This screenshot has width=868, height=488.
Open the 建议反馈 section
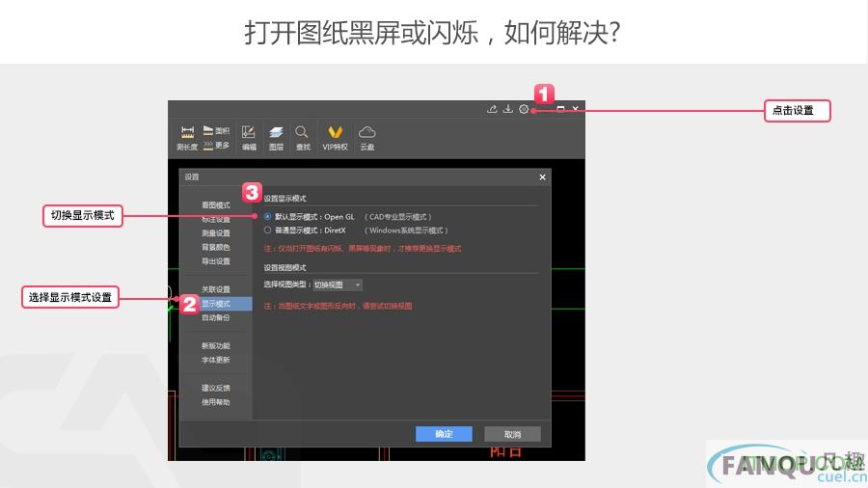[215, 388]
